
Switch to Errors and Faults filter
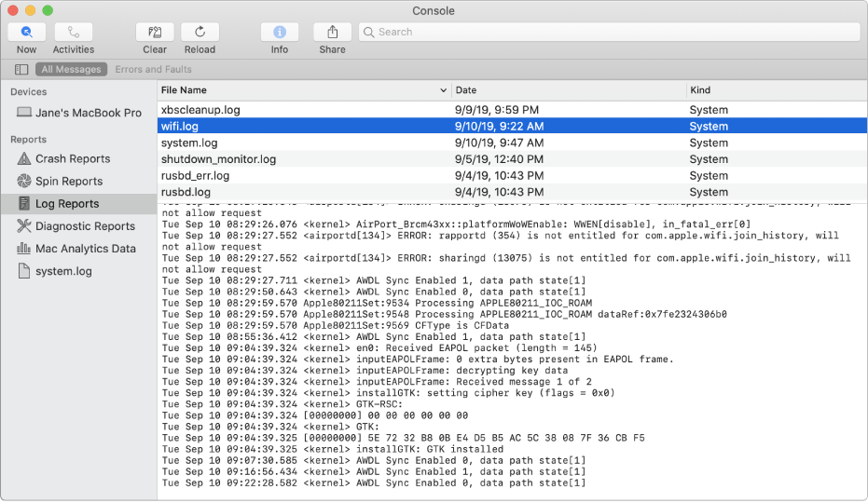tap(153, 70)
